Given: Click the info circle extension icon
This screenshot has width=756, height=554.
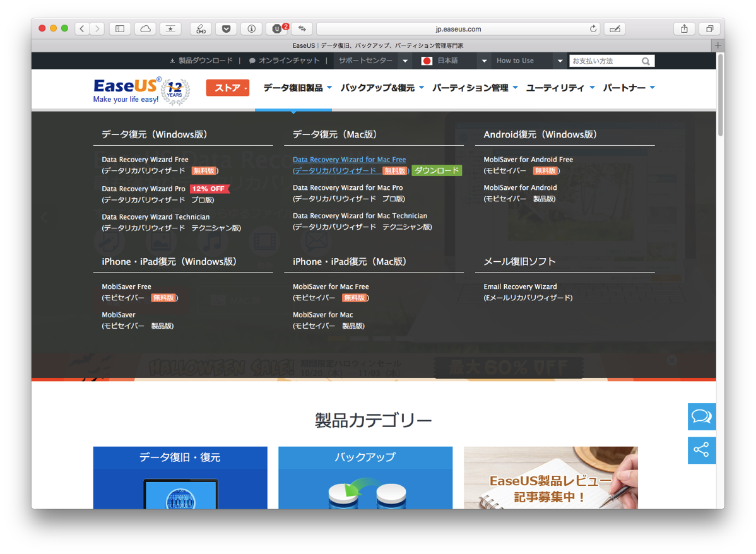Looking at the screenshot, I should coord(251,29).
